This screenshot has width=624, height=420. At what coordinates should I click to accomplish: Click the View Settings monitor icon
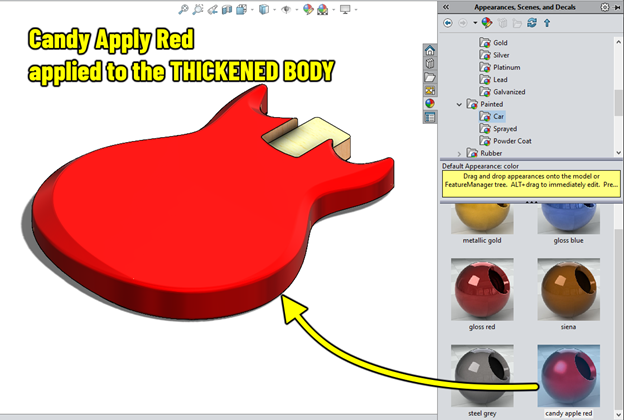point(345,9)
